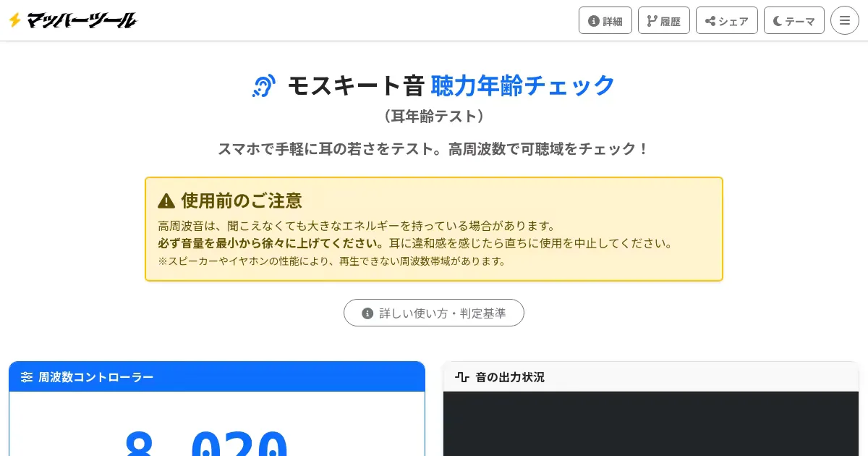Screen dimensions: 868x456
Task: Click the branch icon in 履歴 button
Action: tap(652, 21)
